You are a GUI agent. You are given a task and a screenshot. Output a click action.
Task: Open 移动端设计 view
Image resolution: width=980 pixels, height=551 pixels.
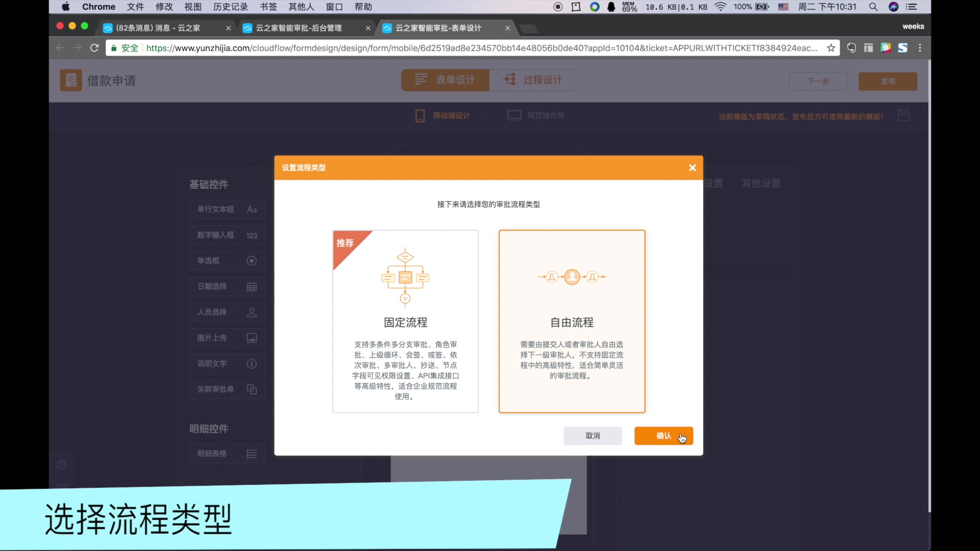(x=443, y=116)
